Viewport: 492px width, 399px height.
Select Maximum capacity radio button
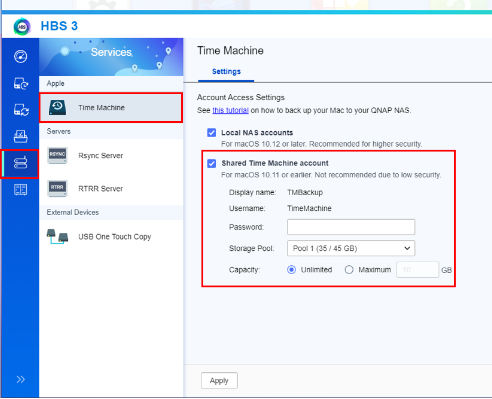click(349, 270)
